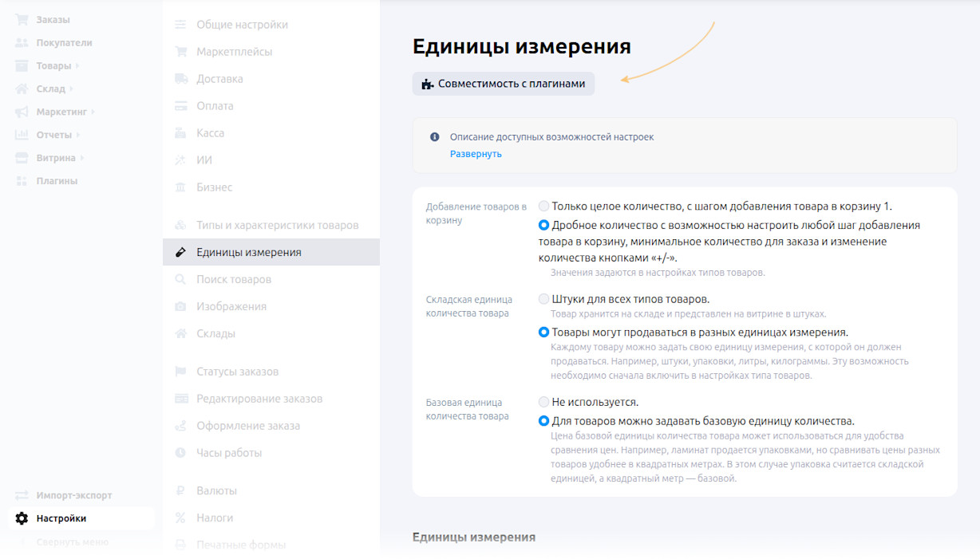This screenshot has width=980, height=559.
Task: Select 'Не используется' for базовая единица
Action: click(x=543, y=402)
